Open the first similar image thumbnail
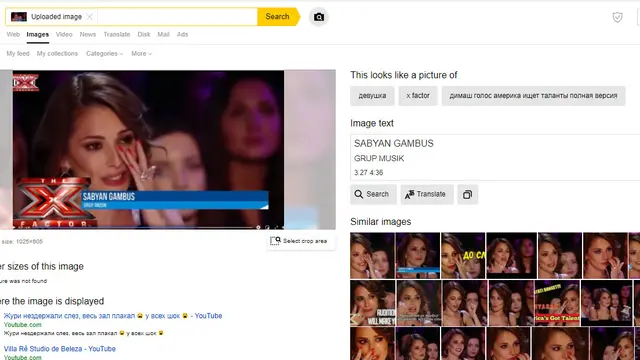This screenshot has height=360, width=640. click(372, 256)
